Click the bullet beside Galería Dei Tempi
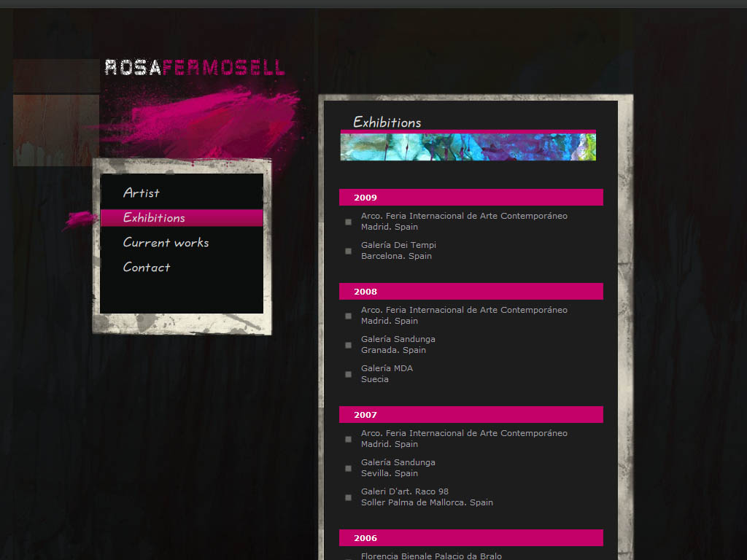This screenshot has width=747, height=560. pos(348,251)
